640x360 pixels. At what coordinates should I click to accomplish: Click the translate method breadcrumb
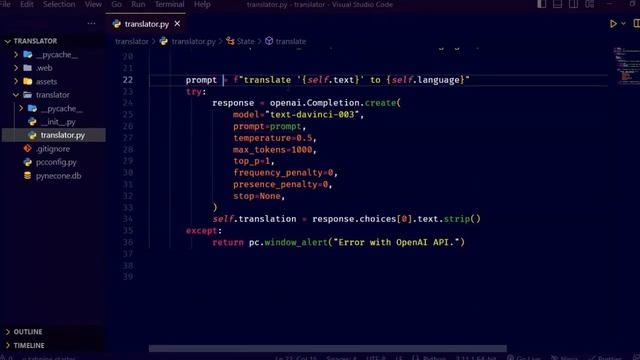click(x=291, y=41)
